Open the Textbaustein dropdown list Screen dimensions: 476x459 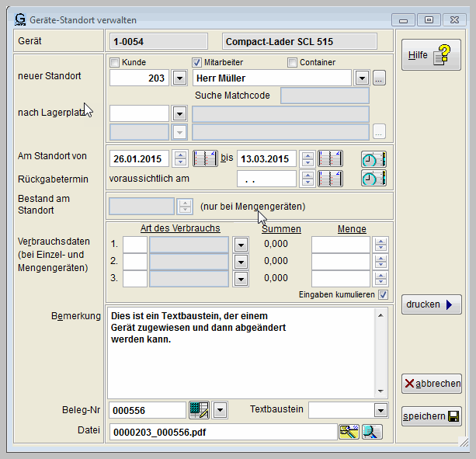coord(380,410)
